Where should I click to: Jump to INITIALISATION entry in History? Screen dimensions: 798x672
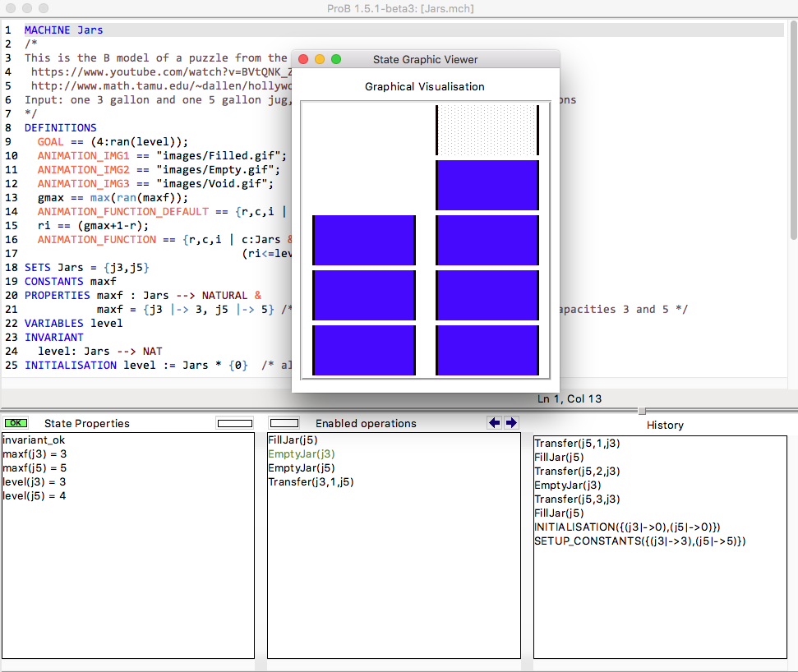pos(627,527)
